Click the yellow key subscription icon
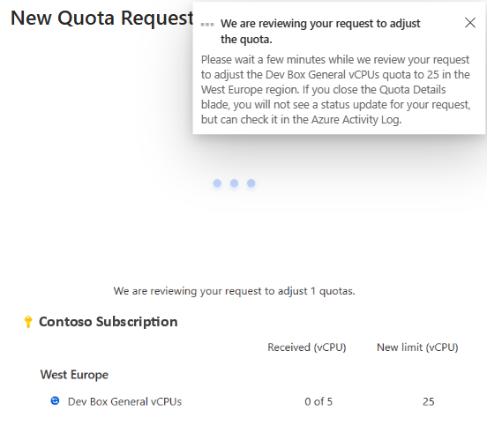This screenshot has width=487, height=448. (x=28, y=322)
